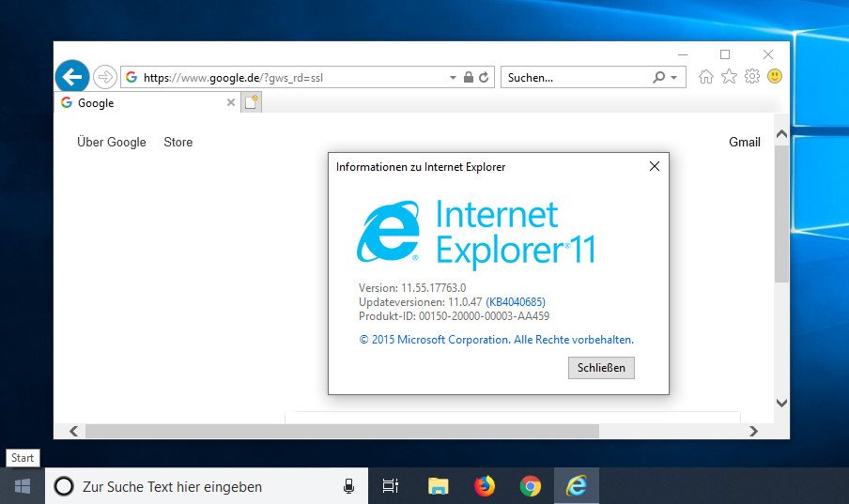
Task: Close the Informationen zu Internet Explorer dialog
Action: pos(654,166)
